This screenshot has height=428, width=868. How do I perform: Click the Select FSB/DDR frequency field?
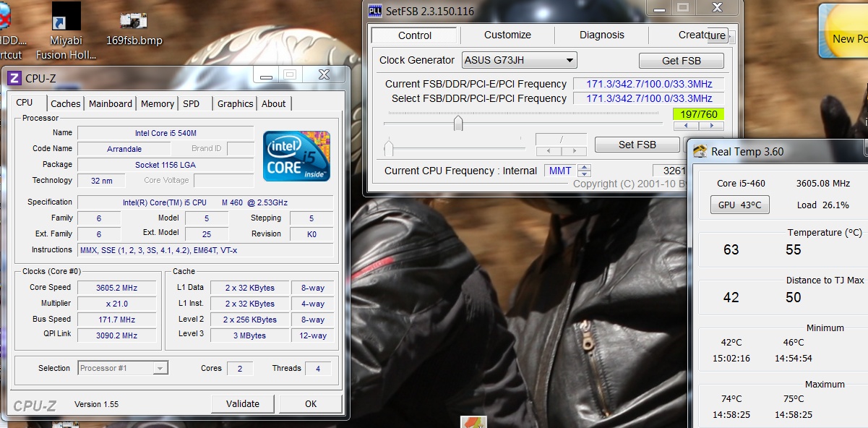click(648, 98)
